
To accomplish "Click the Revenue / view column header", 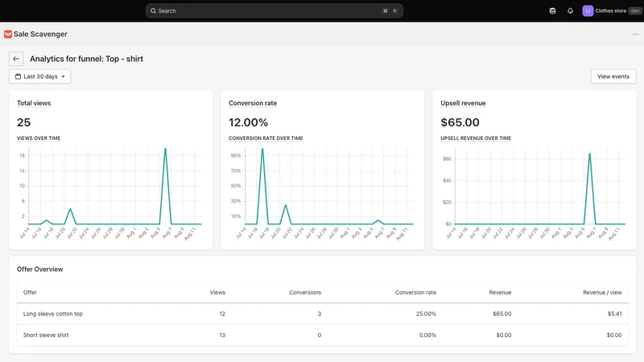I will coord(602,292).
